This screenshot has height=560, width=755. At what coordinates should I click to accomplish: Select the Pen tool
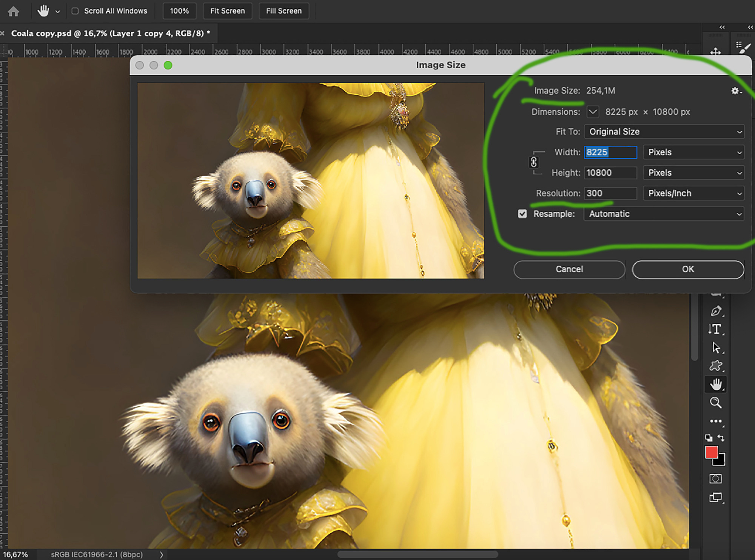coord(716,311)
